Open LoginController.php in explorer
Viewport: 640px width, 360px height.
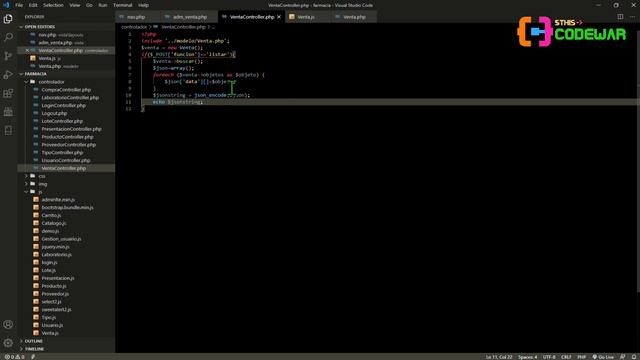coord(64,106)
